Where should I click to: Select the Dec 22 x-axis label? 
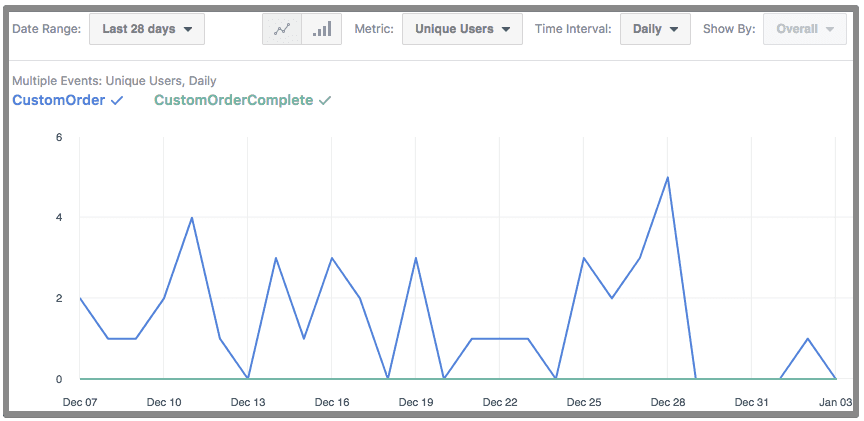tap(499, 402)
